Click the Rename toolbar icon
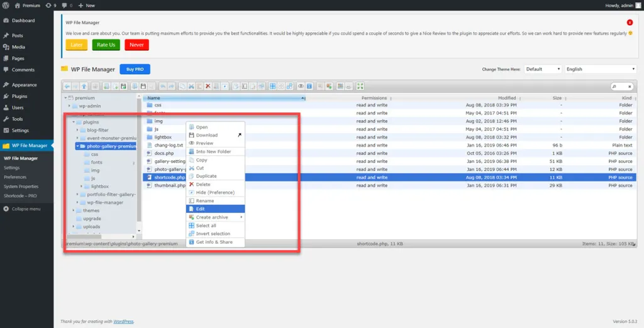The height and width of the screenshot is (328, 644). coord(245,86)
